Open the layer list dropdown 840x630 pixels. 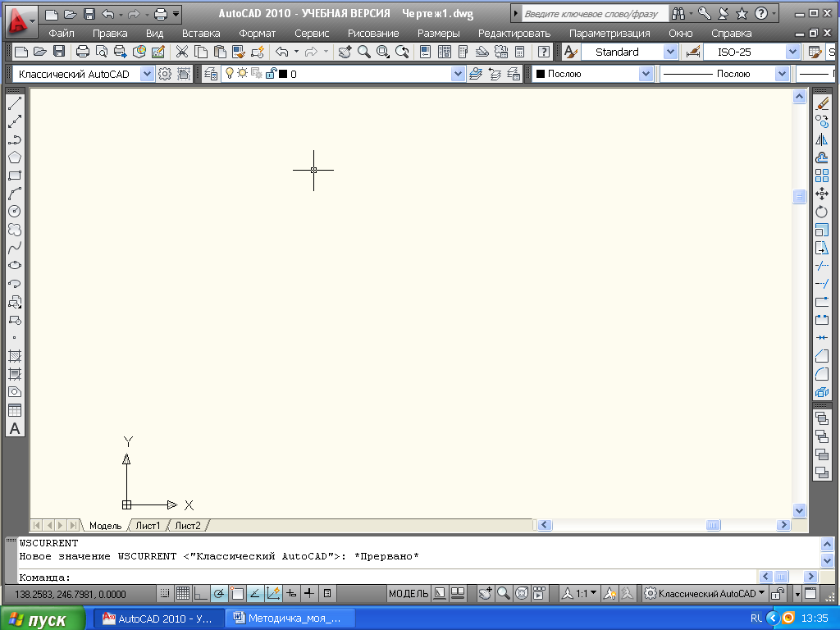[x=458, y=74]
